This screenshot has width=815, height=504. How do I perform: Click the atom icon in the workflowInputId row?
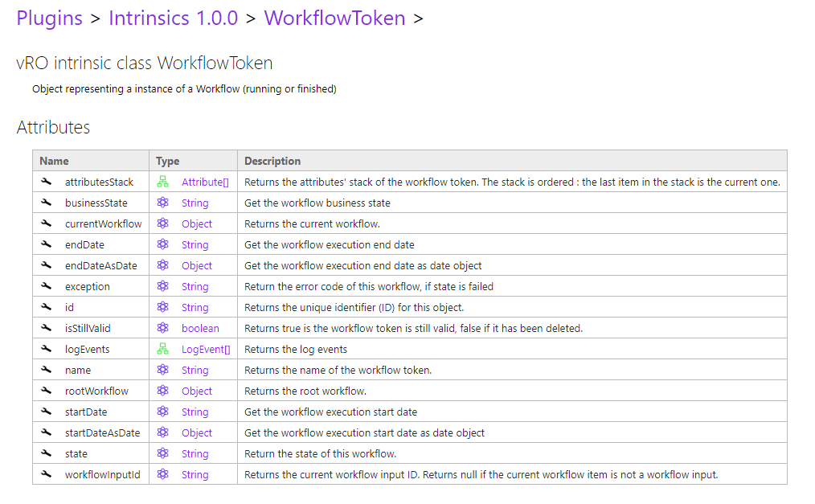[162, 474]
